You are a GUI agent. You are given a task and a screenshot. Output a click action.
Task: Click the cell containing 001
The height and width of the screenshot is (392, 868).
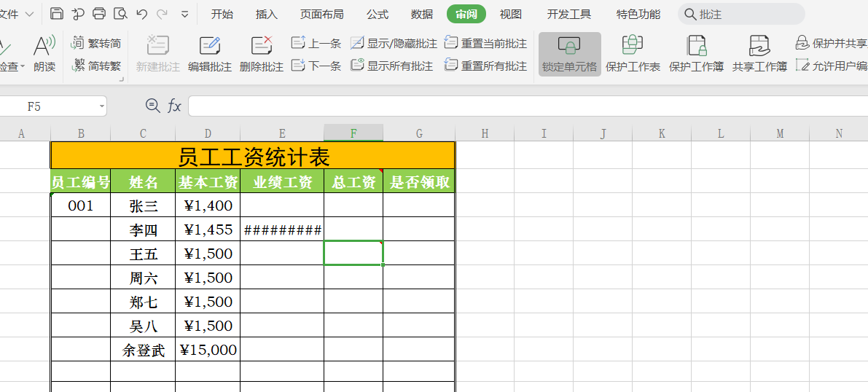coord(81,205)
